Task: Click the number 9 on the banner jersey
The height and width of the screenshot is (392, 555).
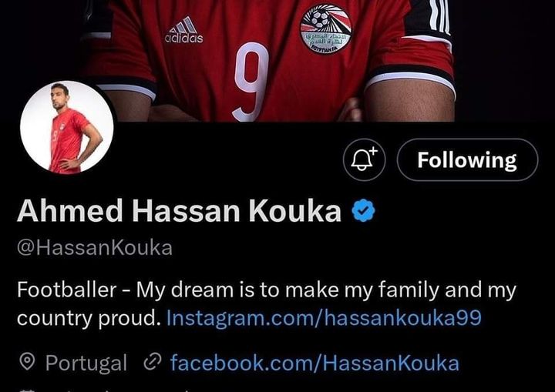Action: [x=251, y=82]
